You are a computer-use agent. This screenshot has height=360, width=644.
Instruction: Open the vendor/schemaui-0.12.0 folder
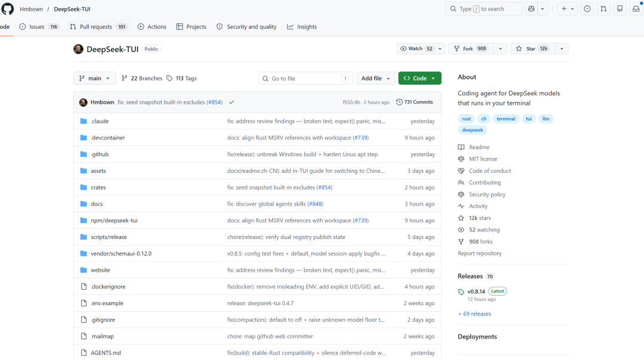[121, 254]
